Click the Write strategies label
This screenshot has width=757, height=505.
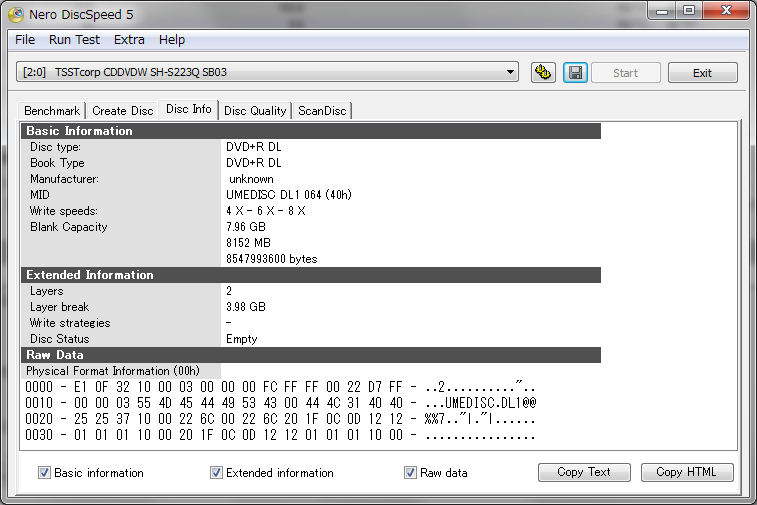click(70, 323)
